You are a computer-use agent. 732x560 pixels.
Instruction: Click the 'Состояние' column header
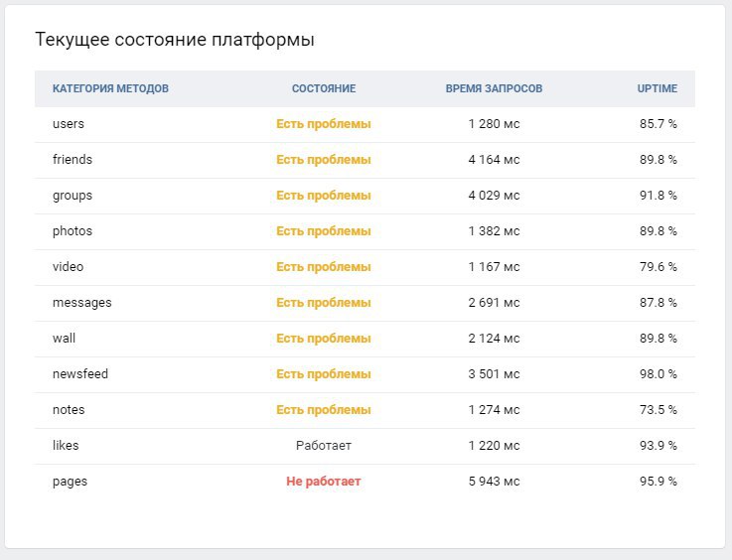click(x=324, y=88)
